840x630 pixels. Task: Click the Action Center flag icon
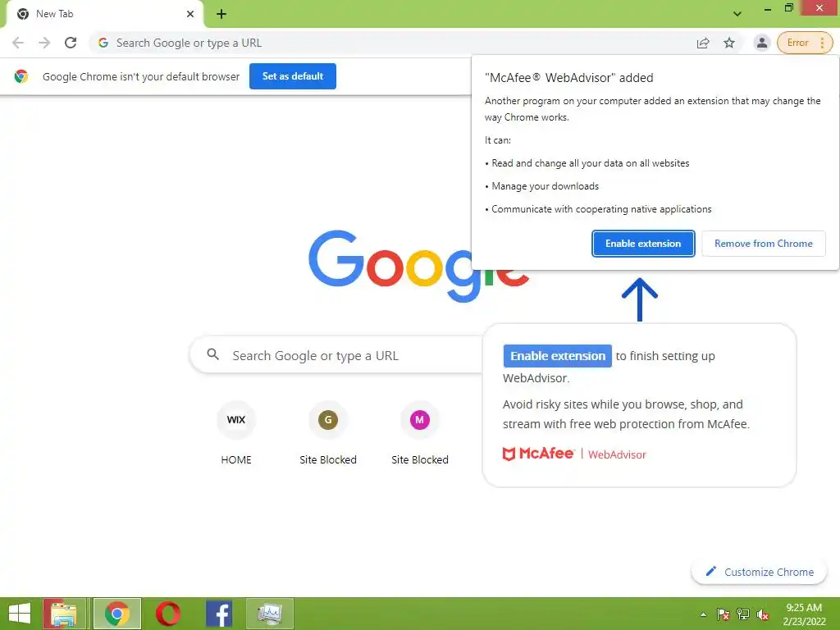tap(724, 614)
